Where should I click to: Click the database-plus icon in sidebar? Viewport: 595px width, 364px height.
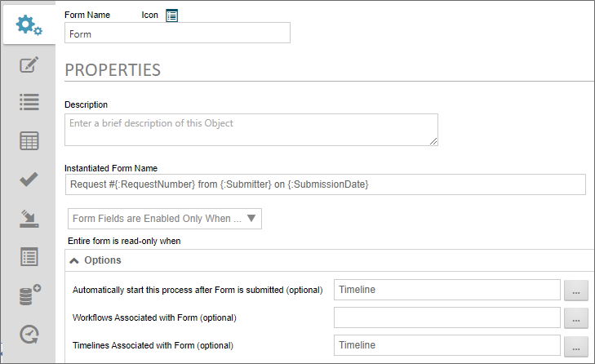[29, 295]
